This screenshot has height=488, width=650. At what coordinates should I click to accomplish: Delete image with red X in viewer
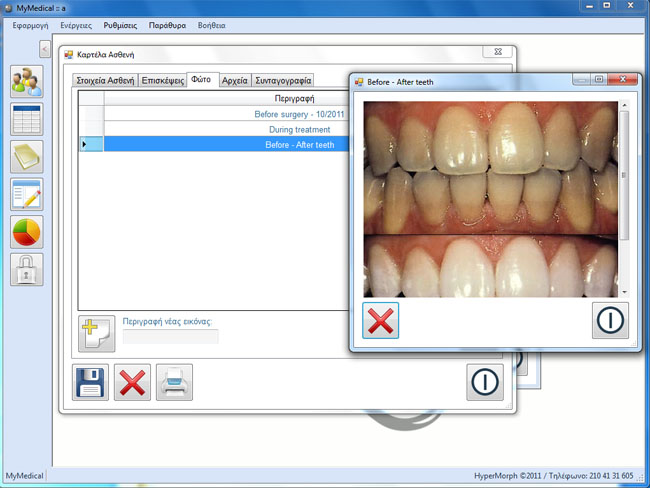tap(380, 321)
